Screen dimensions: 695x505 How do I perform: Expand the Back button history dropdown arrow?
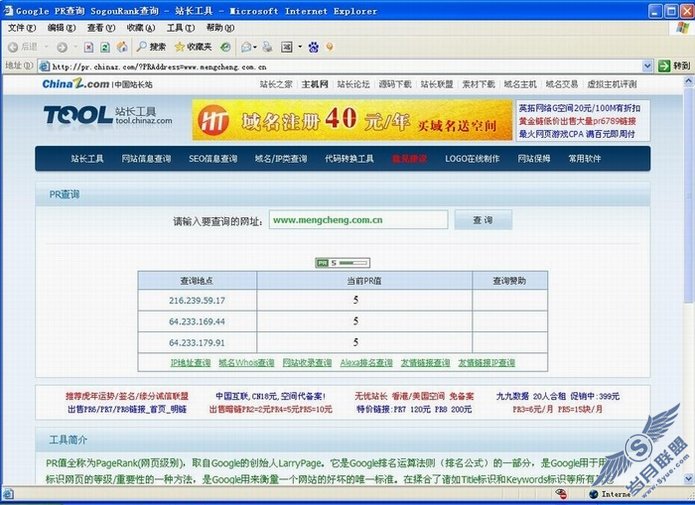pyautogui.click(x=46, y=47)
